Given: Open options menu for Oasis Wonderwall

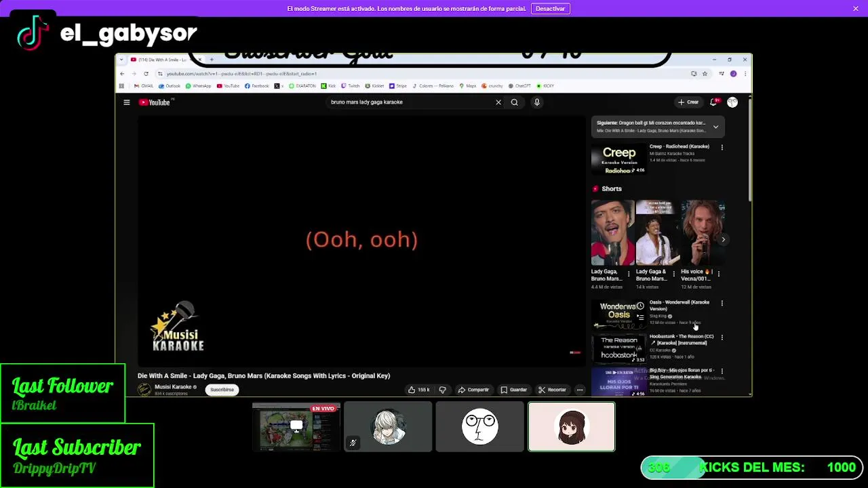Looking at the screenshot, I should [x=722, y=303].
